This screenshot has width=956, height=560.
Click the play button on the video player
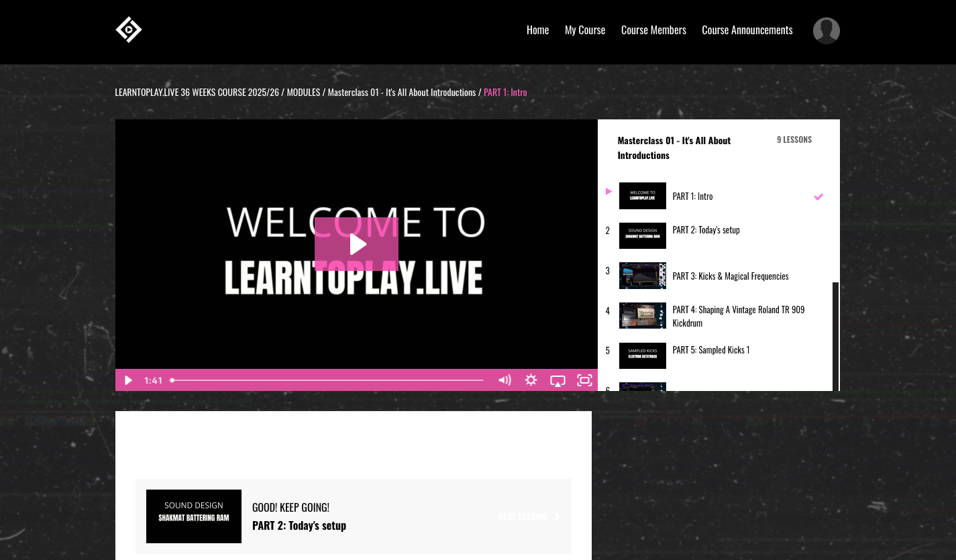click(356, 244)
